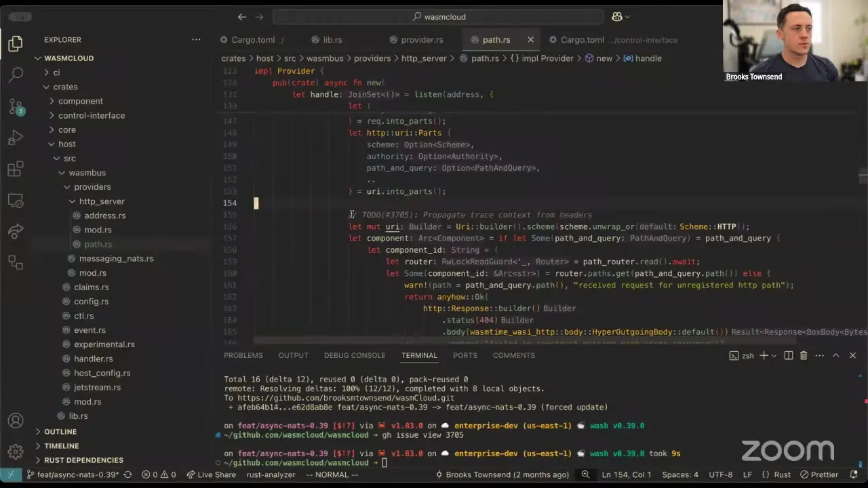The image size is (868, 488).
Task: Open the Explorer view in the activity bar
Action: click(15, 44)
